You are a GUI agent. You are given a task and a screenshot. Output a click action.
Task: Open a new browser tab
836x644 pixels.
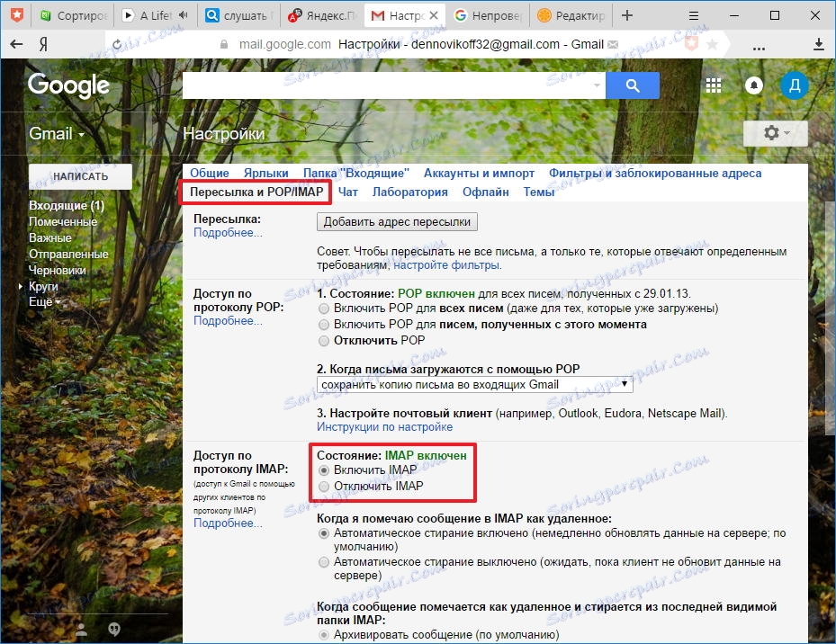pos(627,15)
